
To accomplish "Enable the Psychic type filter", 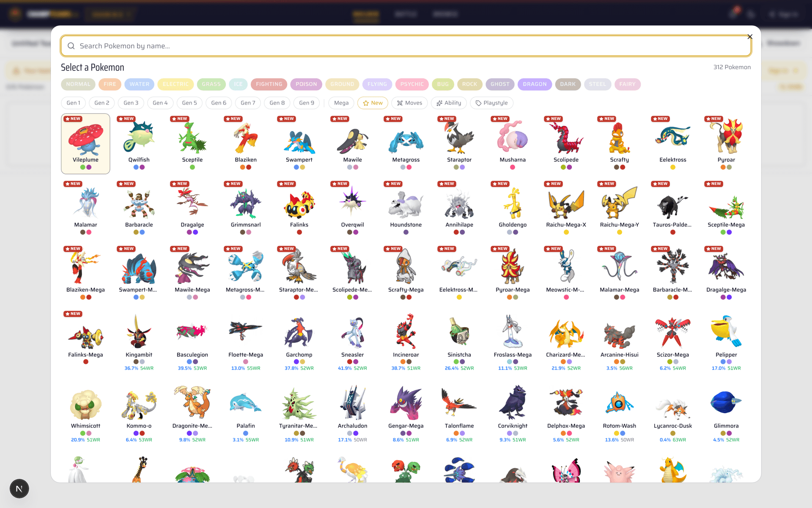I will tap(412, 84).
